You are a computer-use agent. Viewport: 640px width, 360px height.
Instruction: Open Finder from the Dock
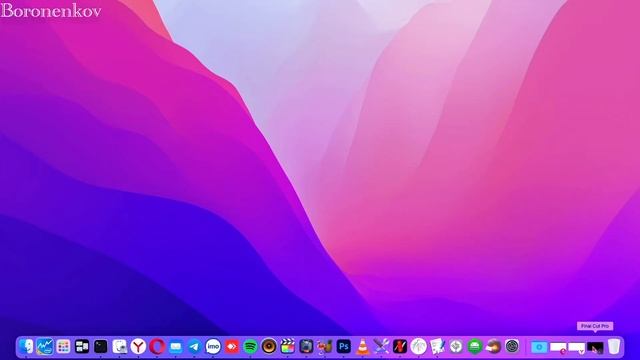click(26, 347)
